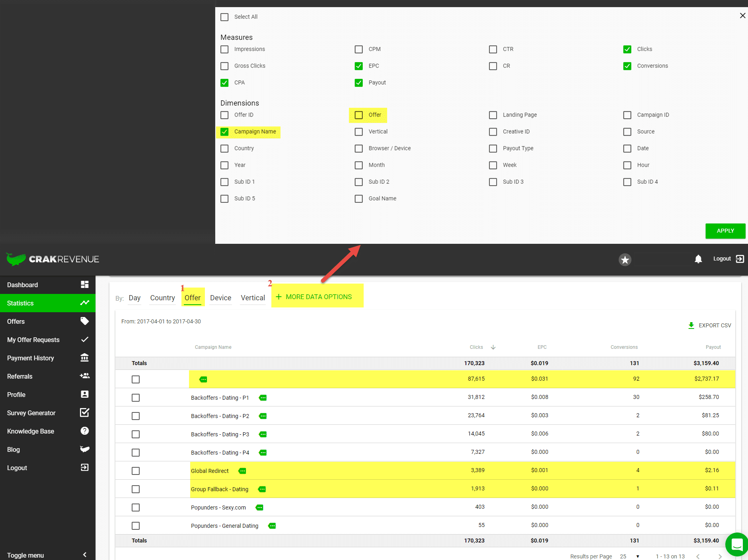The width and height of the screenshot is (748, 560).
Task: Uncheck the Campaign Name dimension
Action: click(x=225, y=132)
